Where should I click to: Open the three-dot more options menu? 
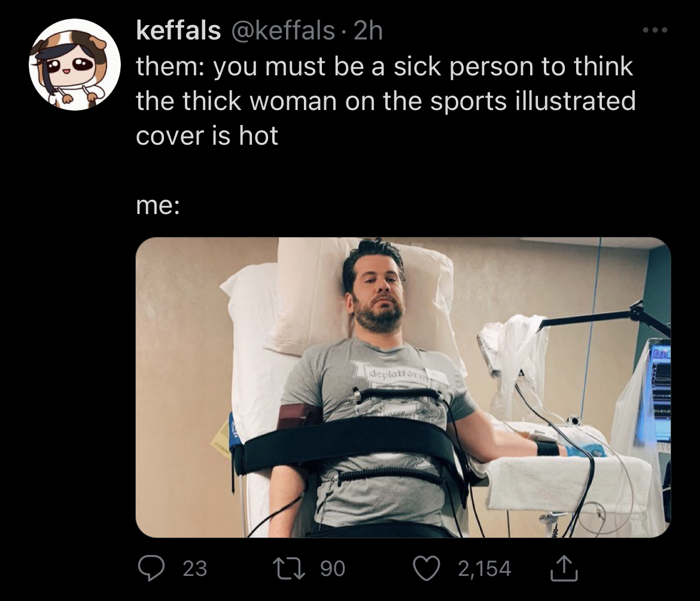(655, 30)
